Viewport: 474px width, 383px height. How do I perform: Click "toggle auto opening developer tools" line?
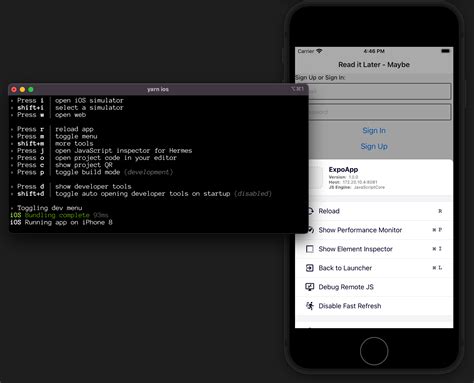163,194
